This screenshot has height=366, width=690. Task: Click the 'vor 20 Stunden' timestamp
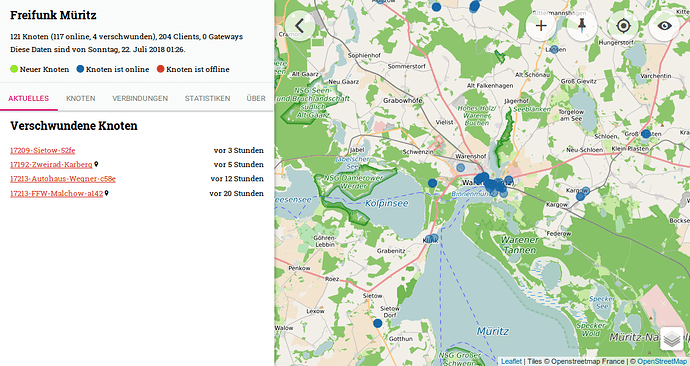pos(237,194)
